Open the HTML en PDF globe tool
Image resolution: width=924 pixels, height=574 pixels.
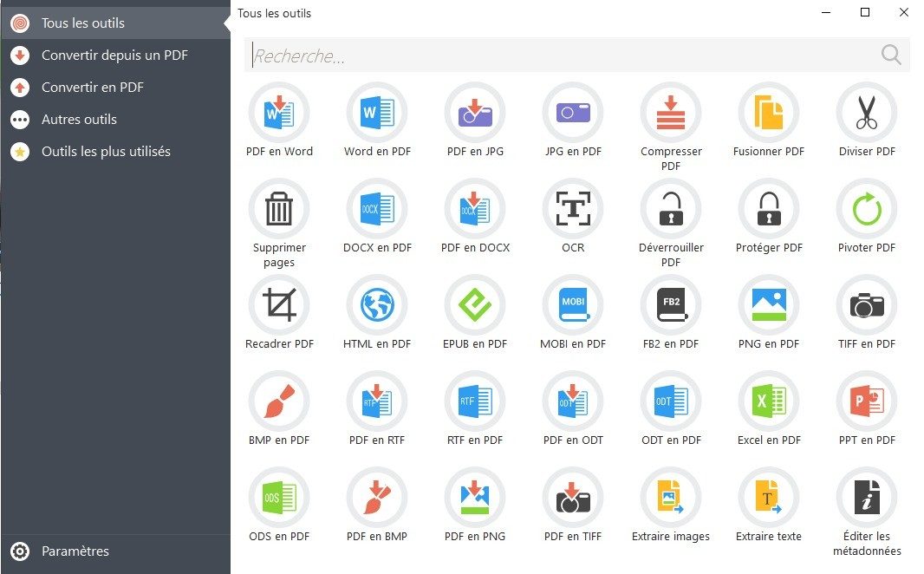point(377,304)
